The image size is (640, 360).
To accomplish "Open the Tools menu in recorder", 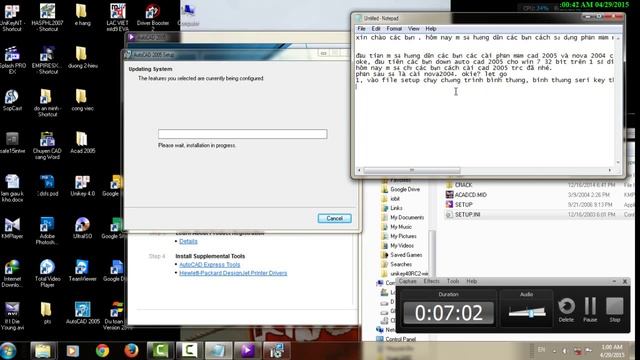I will (x=453, y=281).
